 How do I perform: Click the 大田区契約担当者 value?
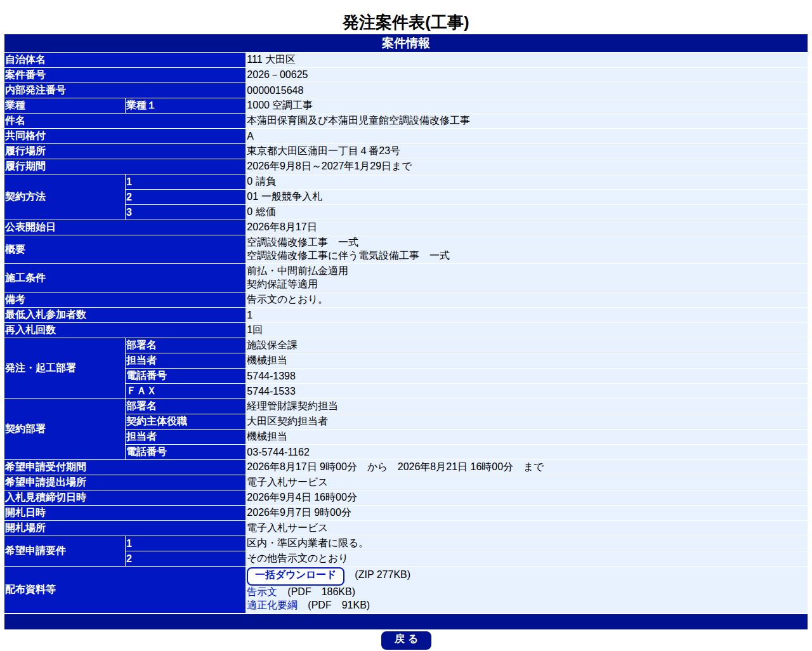pos(287,421)
